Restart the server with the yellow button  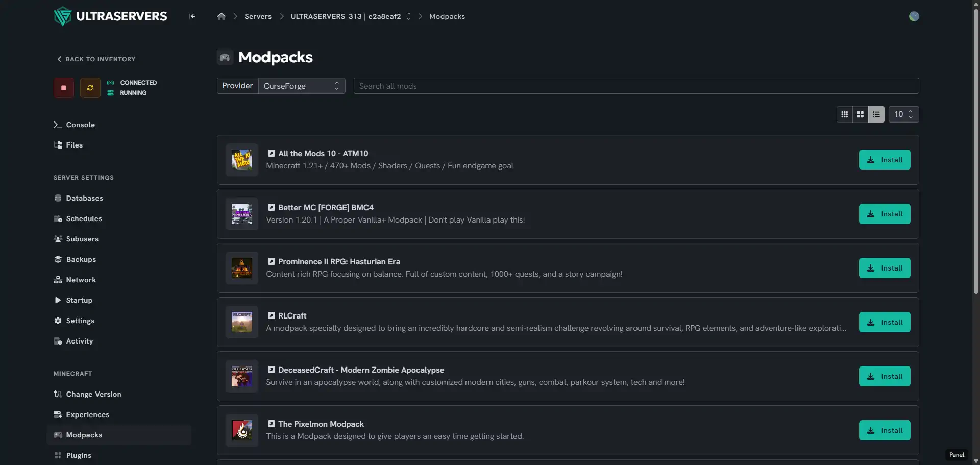click(90, 88)
